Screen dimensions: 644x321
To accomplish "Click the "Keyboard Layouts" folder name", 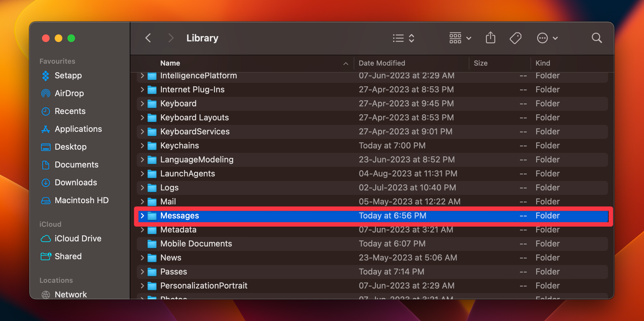I will (x=195, y=118).
